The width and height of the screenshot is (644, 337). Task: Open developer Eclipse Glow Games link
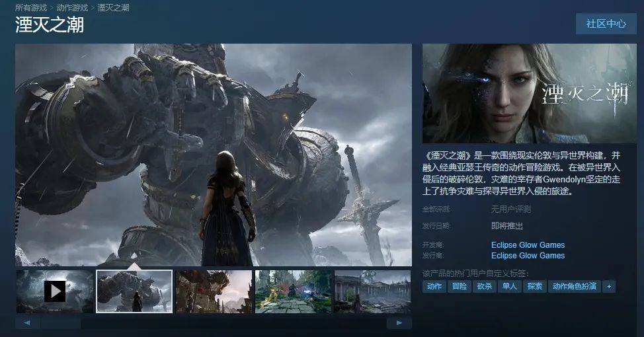pos(528,245)
